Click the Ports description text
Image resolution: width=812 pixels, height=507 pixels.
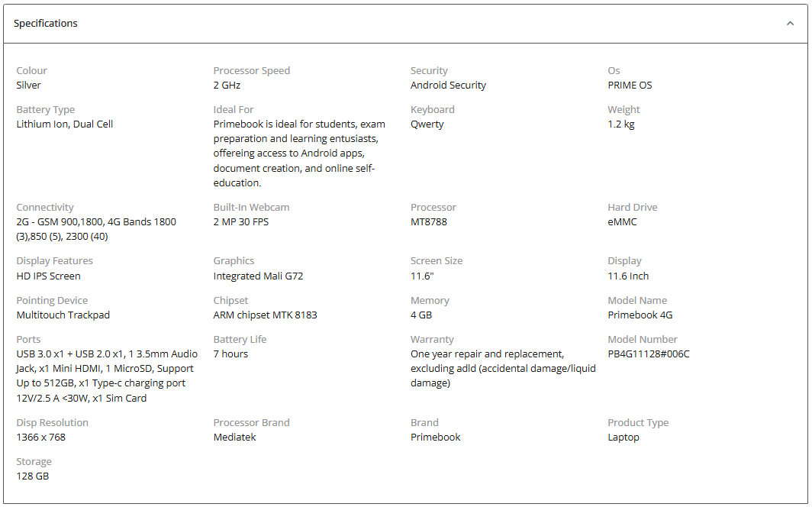[107, 376]
